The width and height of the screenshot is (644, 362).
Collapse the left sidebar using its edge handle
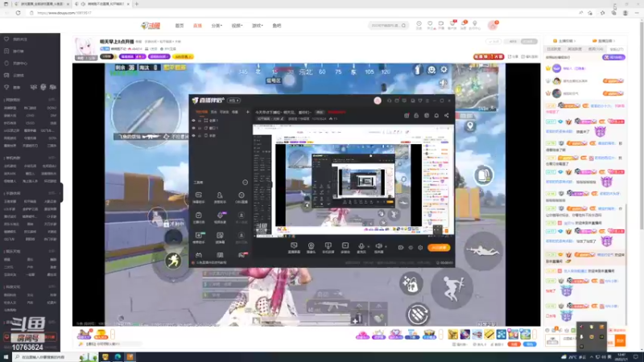click(62, 192)
